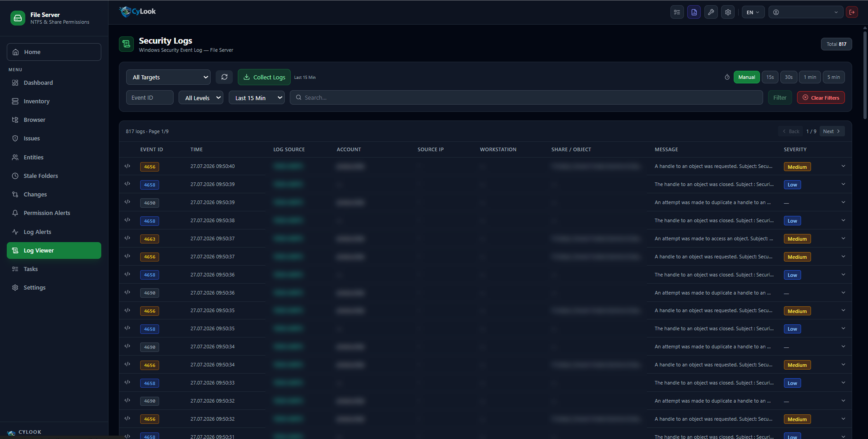The width and height of the screenshot is (868, 439).
Task: Click the EVENT ID column header
Action: pyautogui.click(x=152, y=149)
